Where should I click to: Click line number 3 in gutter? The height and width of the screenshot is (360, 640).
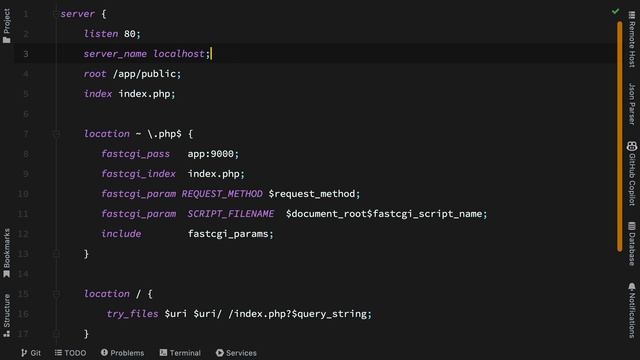[26, 54]
